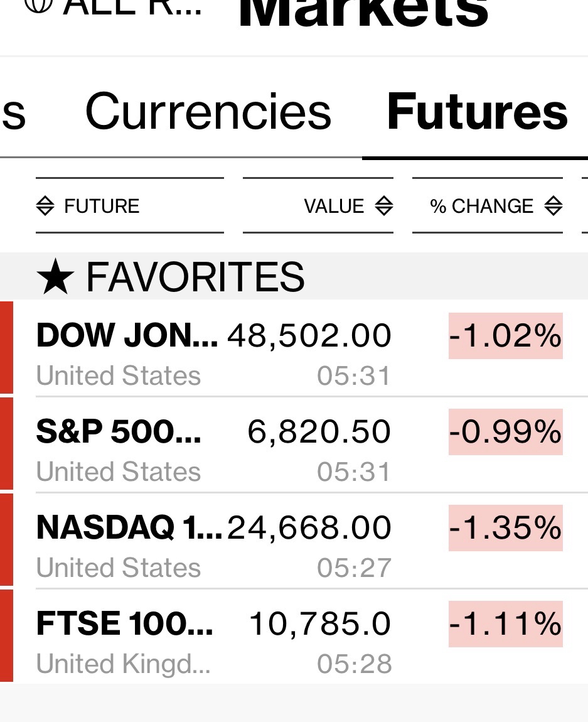
Task: Click the Value column sort arrows
Action: coord(383,206)
